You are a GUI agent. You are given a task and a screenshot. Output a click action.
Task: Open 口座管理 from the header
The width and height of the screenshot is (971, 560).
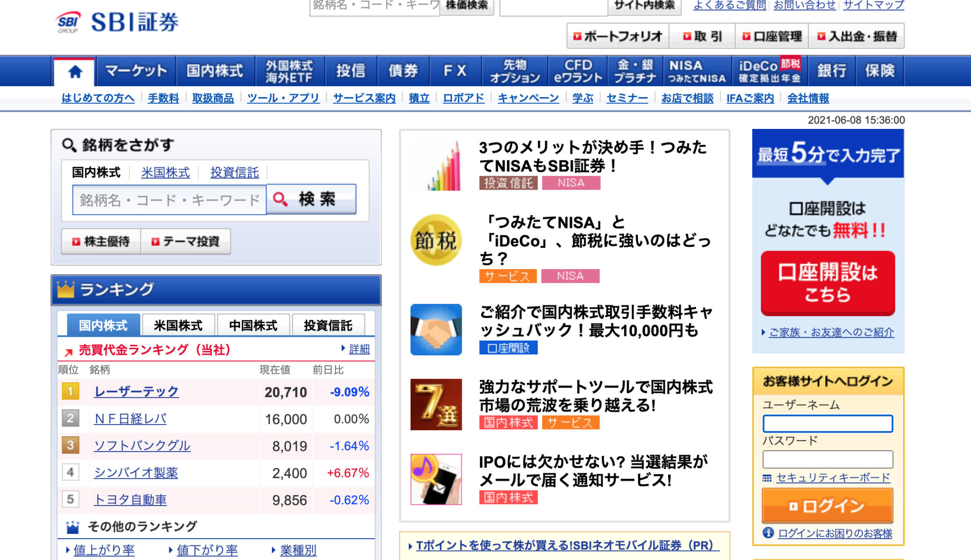[772, 36]
